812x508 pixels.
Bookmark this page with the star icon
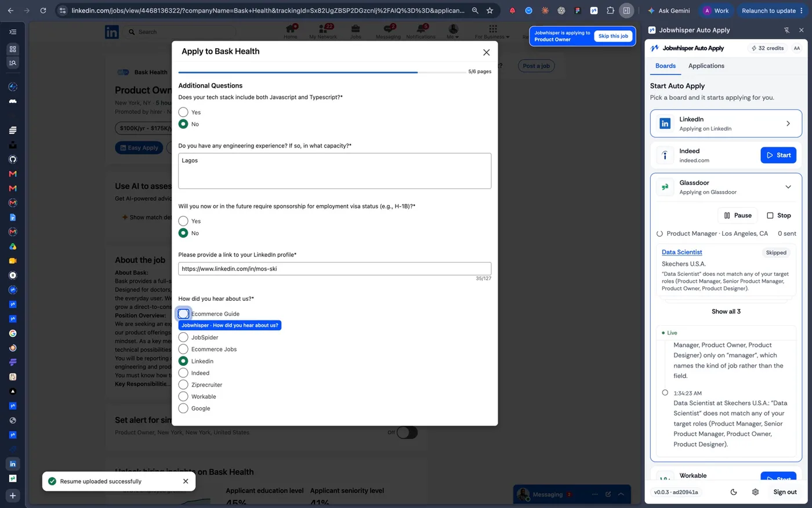tap(490, 10)
